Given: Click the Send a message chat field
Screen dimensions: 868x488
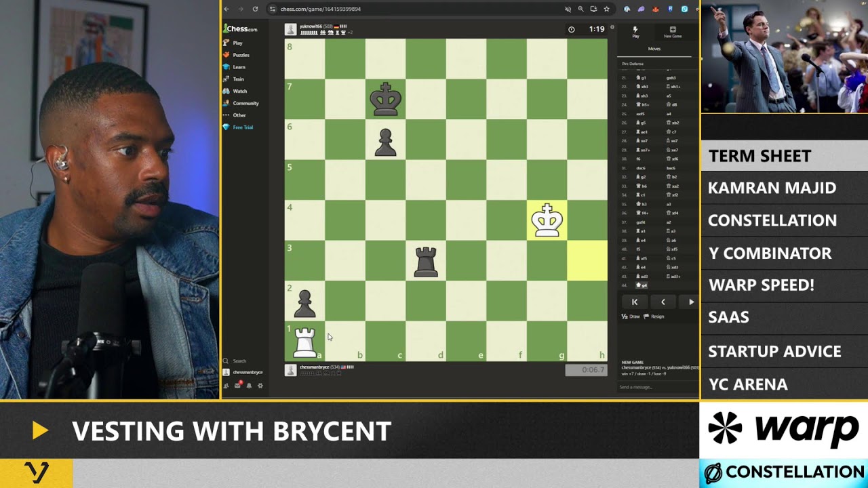Looking at the screenshot, I should (x=654, y=387).
